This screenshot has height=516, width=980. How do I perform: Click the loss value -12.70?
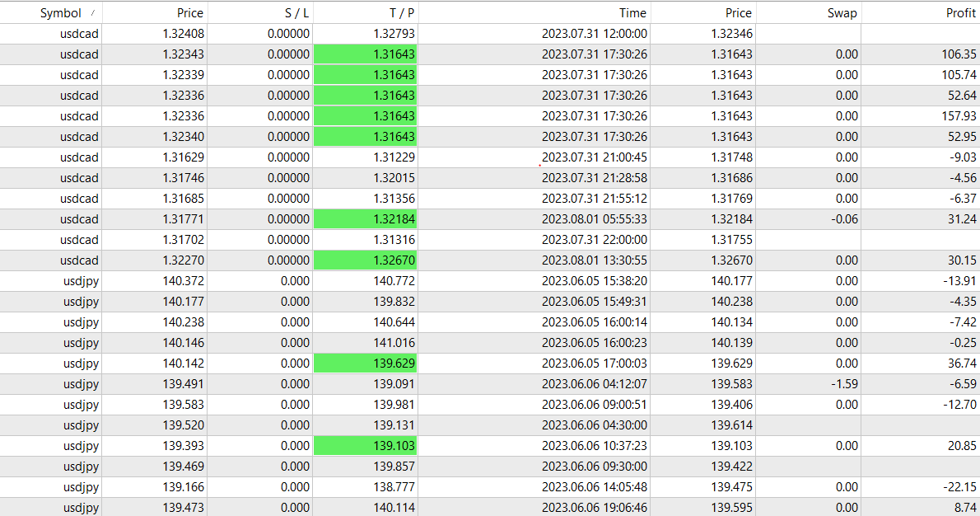click(x=960, y=406)
